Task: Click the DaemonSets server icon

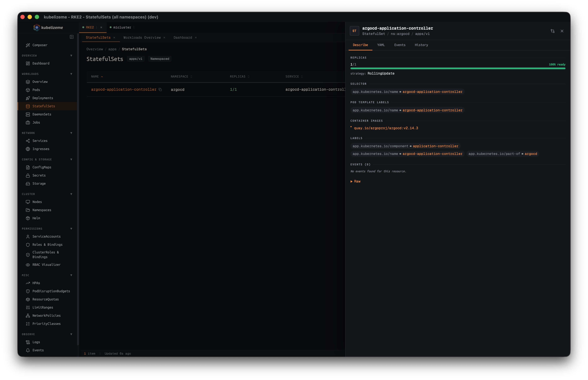Action: pyautogui.click(x=28, y=114)
